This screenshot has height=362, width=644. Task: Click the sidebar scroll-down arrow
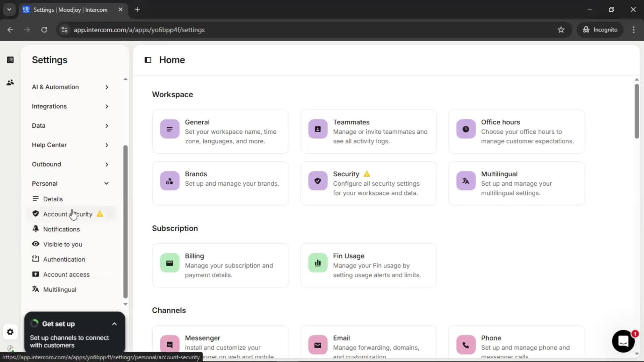(x=125, y=304)
